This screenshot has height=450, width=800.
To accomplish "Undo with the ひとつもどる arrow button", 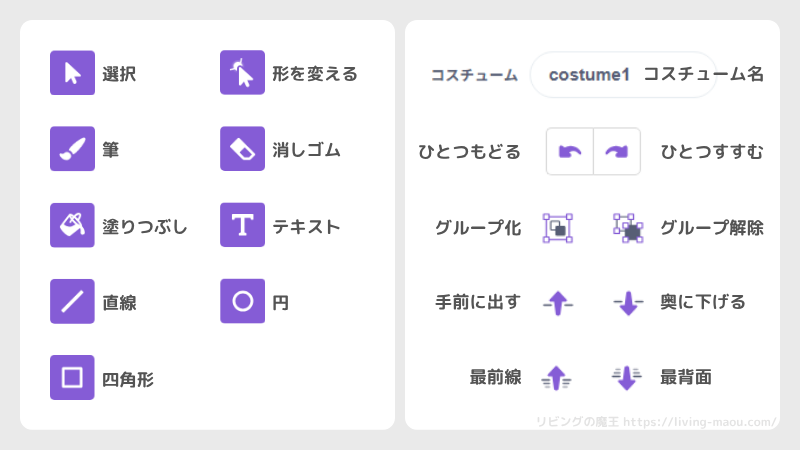I will point(570,152).
